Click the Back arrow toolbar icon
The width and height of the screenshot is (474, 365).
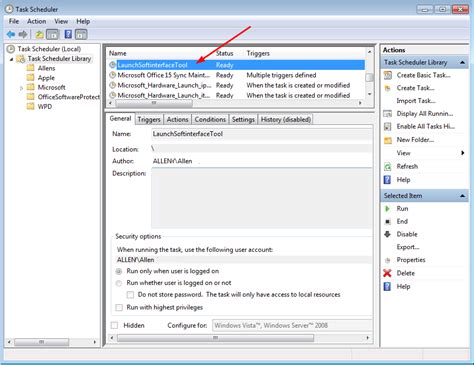pos(11,34)
